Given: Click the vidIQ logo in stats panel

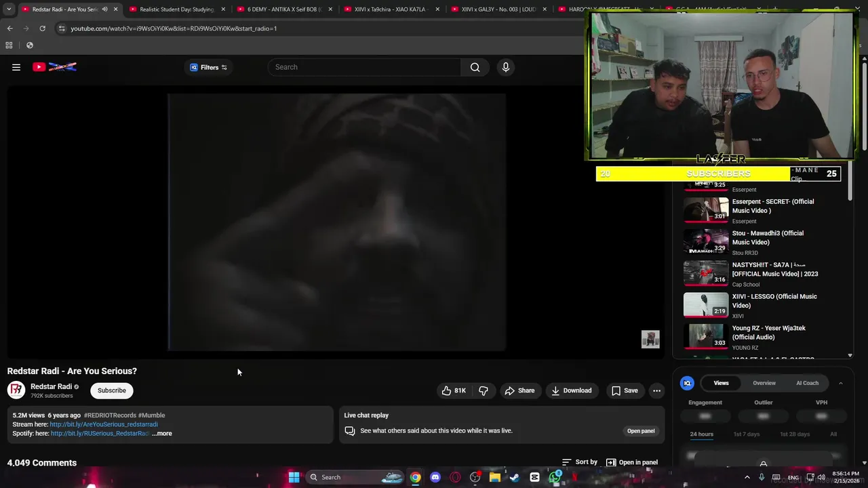Looking at the screenshot, I should point(687,383).
